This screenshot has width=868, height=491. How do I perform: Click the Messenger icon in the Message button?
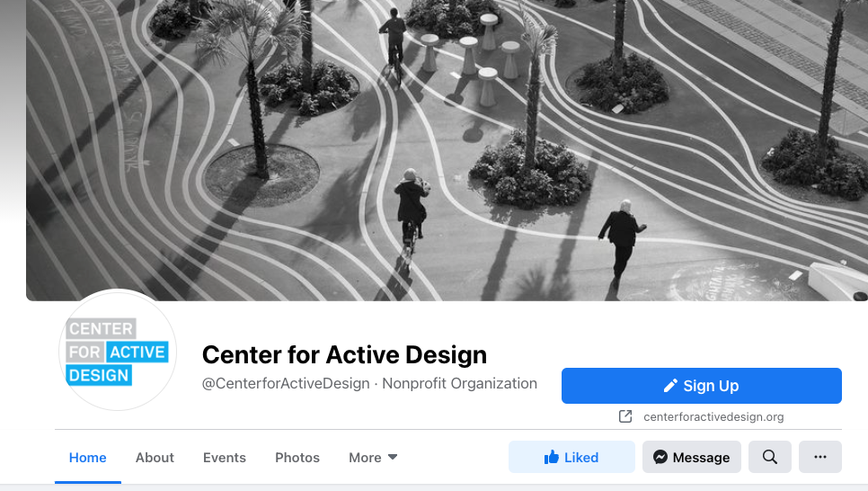pos(660,457)
